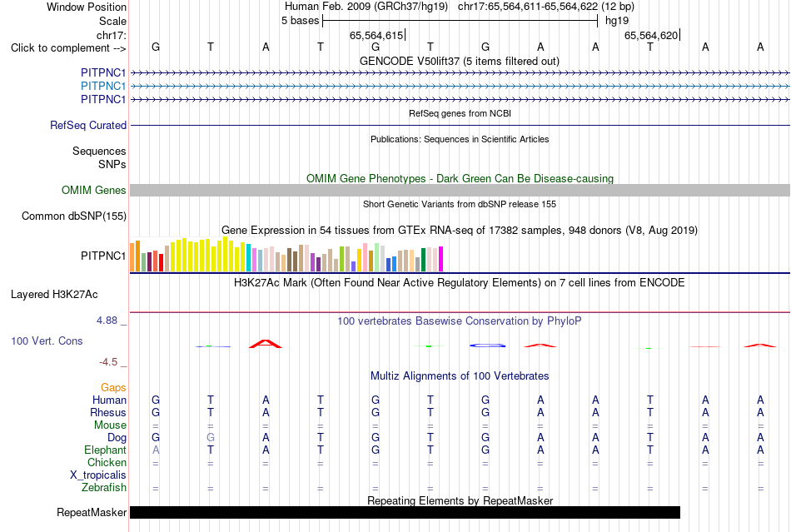Click the Window Position label
The image size is (791, 532).
[x=87, y=7]
